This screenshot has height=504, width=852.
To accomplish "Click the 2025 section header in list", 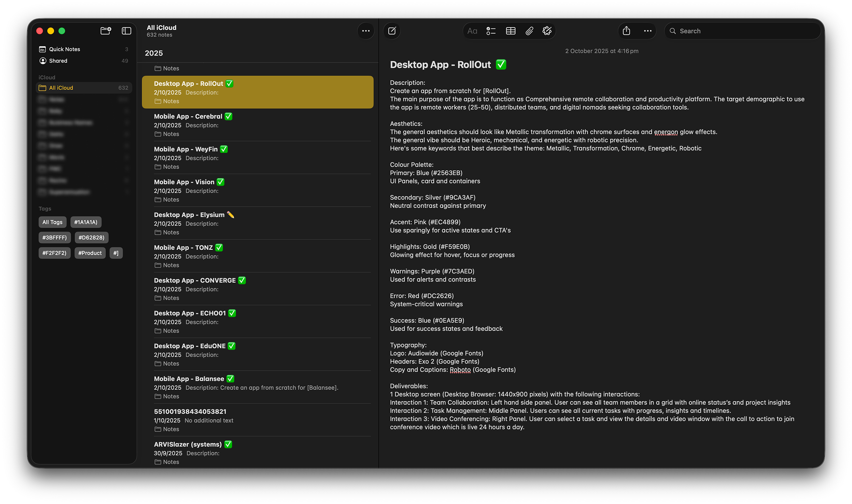I will 154,54.
